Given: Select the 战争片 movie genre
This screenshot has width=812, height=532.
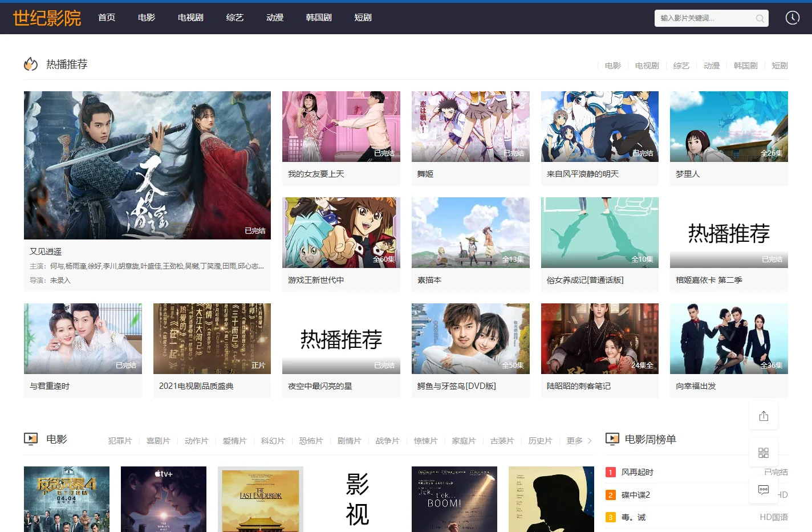Looking at the screenshot, I should pyautogui.click(x=387, y=441).
